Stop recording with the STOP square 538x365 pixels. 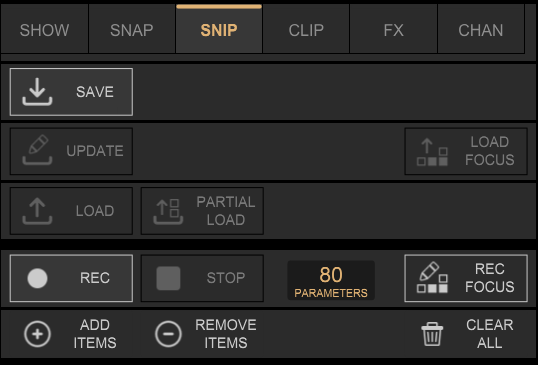coord(168,278)
